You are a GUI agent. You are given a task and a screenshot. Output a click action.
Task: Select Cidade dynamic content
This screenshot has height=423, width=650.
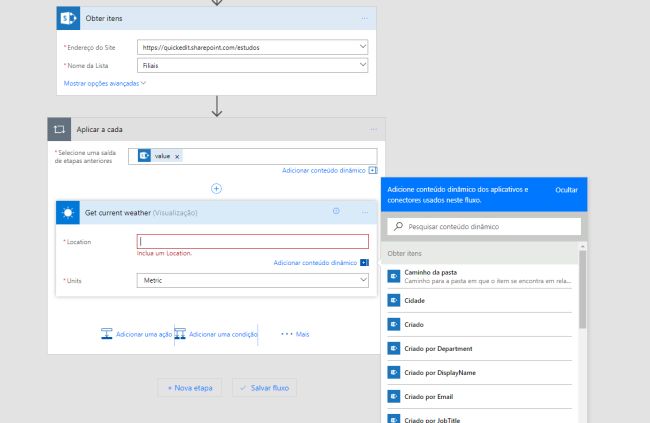coord(480,300)
